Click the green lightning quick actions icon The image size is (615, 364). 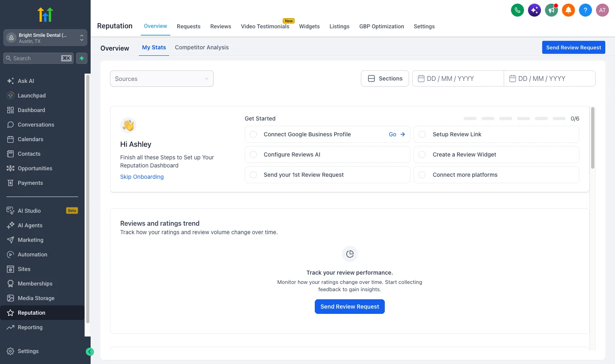click(82, 58)
